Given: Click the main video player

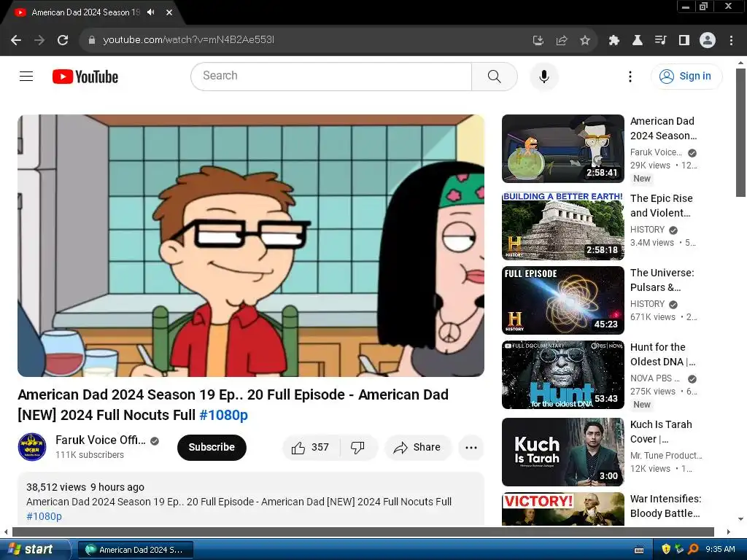Looking at the screenshot, I should coord(251,246).
